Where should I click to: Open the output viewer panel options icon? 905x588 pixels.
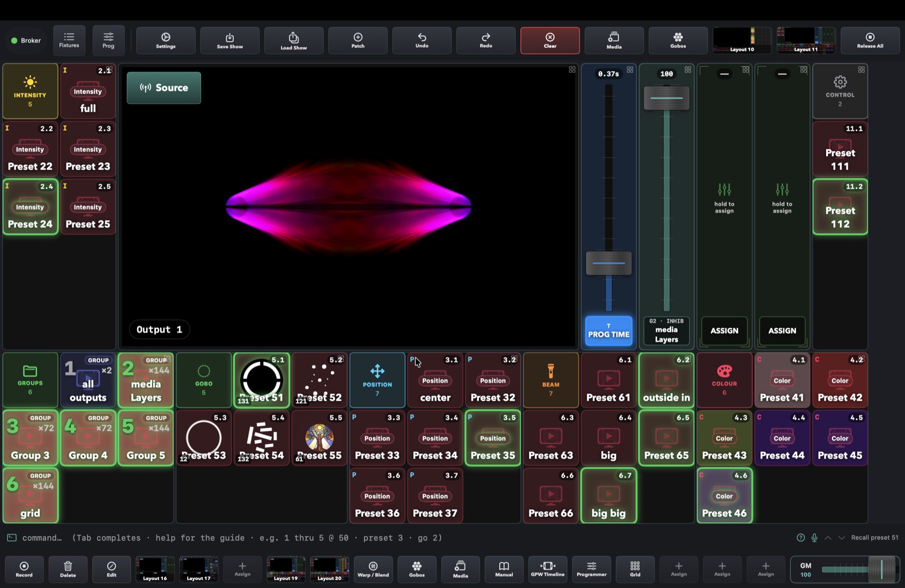coord(572,70)
